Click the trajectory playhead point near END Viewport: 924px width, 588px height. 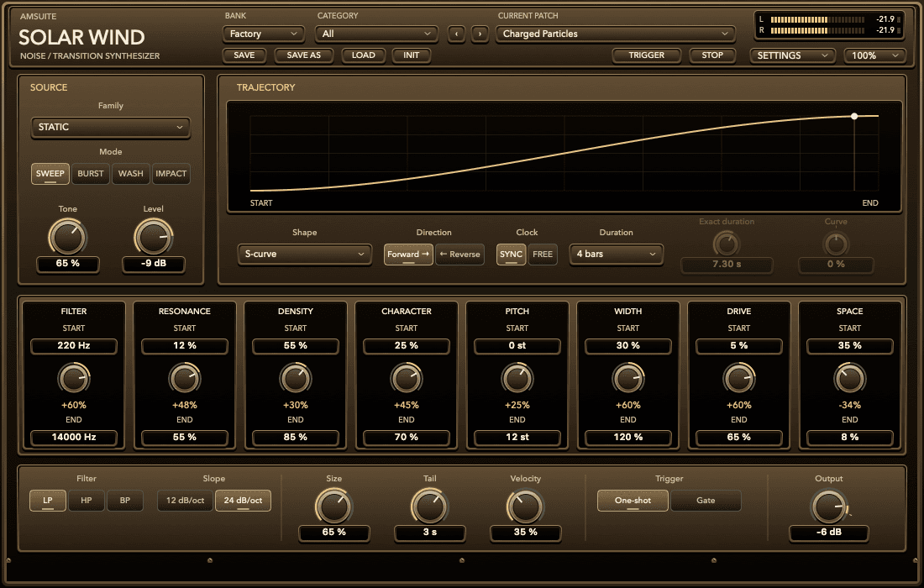(854, 117)
